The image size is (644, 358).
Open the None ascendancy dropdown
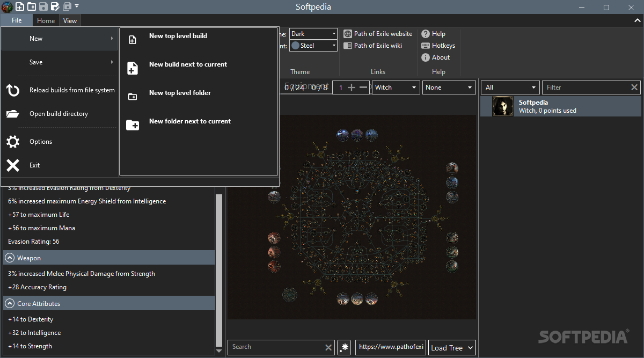point(449,87)
